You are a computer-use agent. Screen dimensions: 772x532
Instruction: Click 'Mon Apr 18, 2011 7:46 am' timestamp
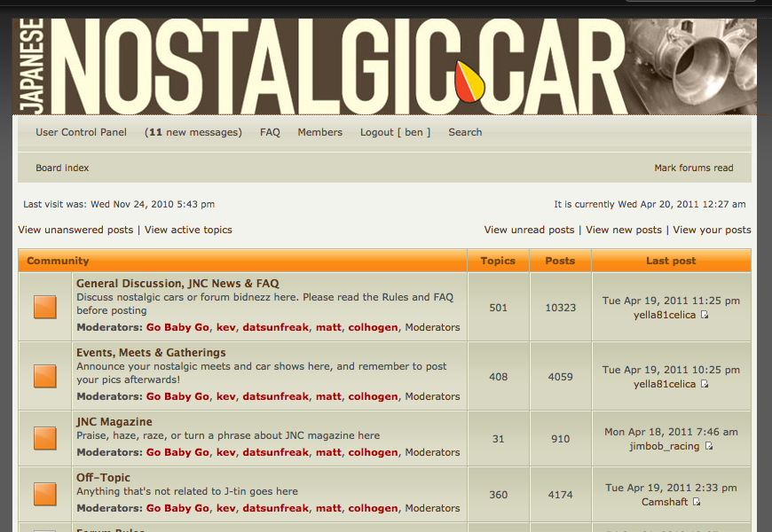tap(671, 432)
